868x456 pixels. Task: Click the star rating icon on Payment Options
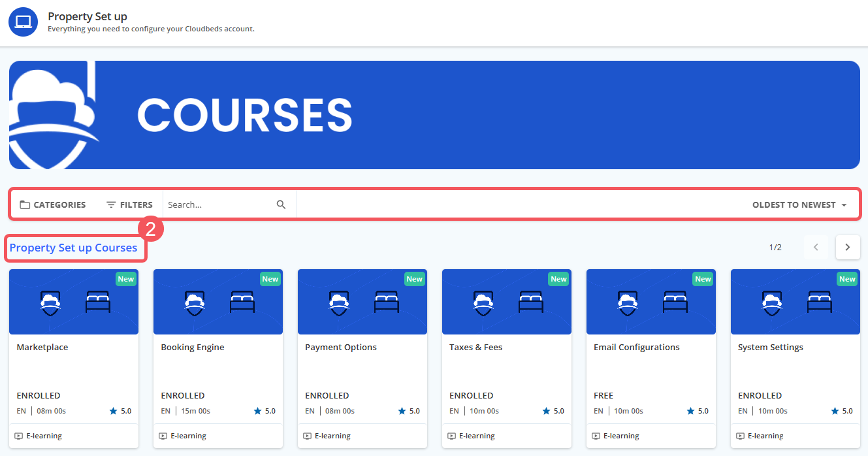[402, 411]
